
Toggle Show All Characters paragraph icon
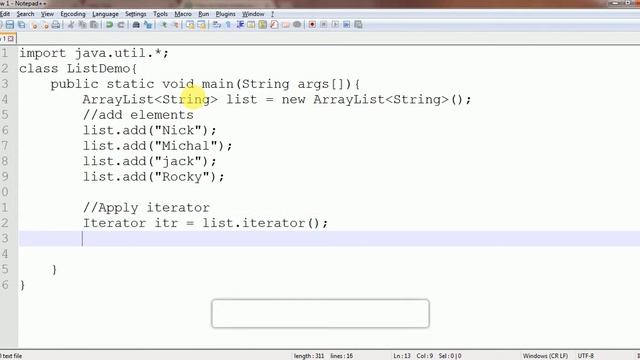click(228, 24)
